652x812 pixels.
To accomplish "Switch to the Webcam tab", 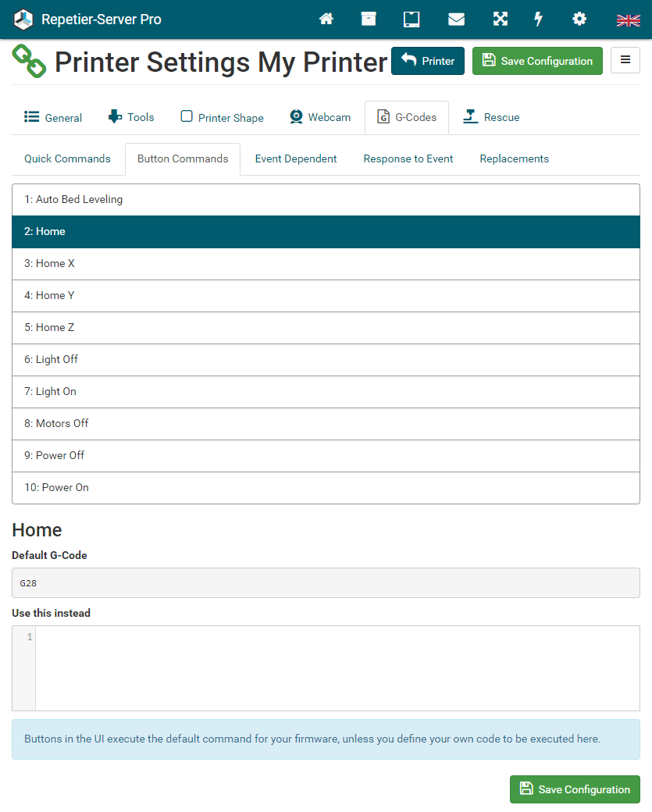I will [x=319, y=117].
